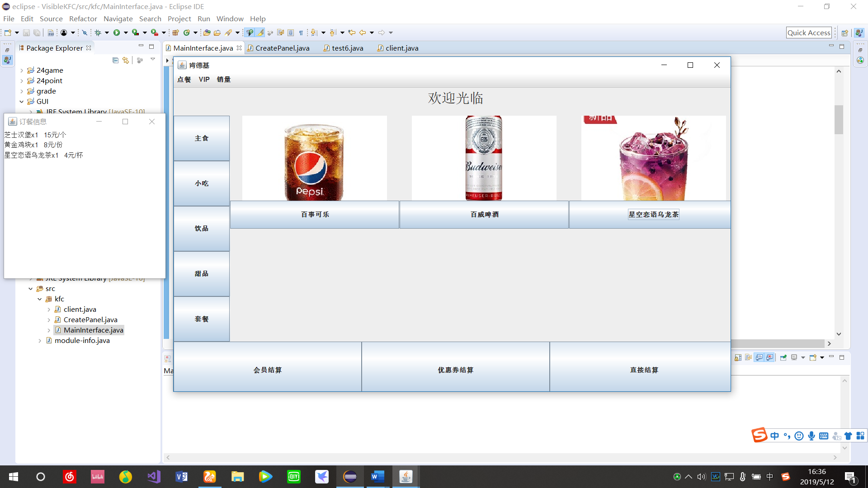Click the 甜品 category button
Screen dimensions: 868x488
202,274
